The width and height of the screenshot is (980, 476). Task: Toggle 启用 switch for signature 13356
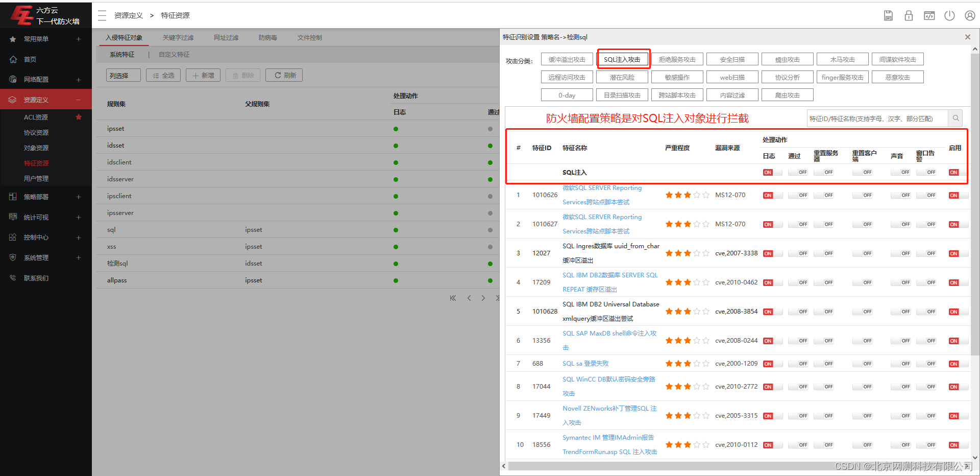tap(958, 341)
